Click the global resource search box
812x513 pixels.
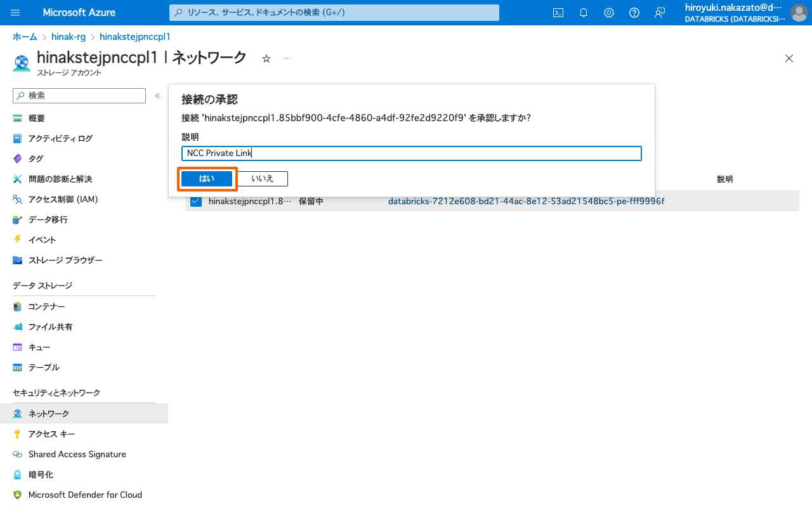[334, 13]
